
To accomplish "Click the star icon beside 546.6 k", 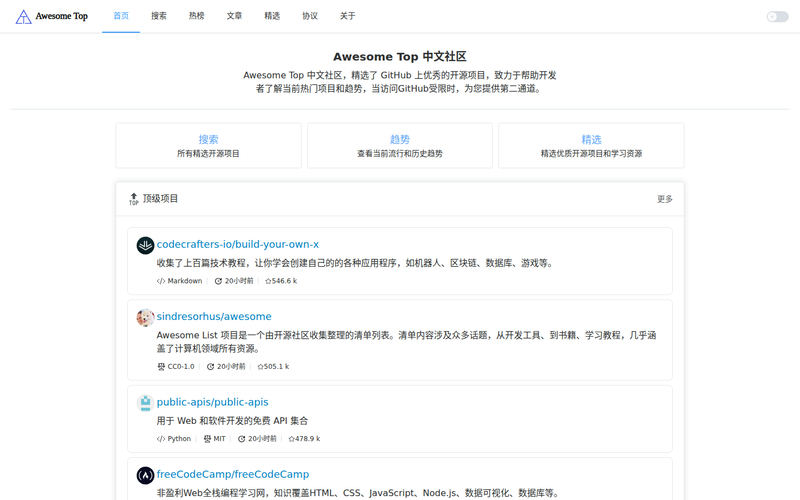I will (x=268, y=281).
